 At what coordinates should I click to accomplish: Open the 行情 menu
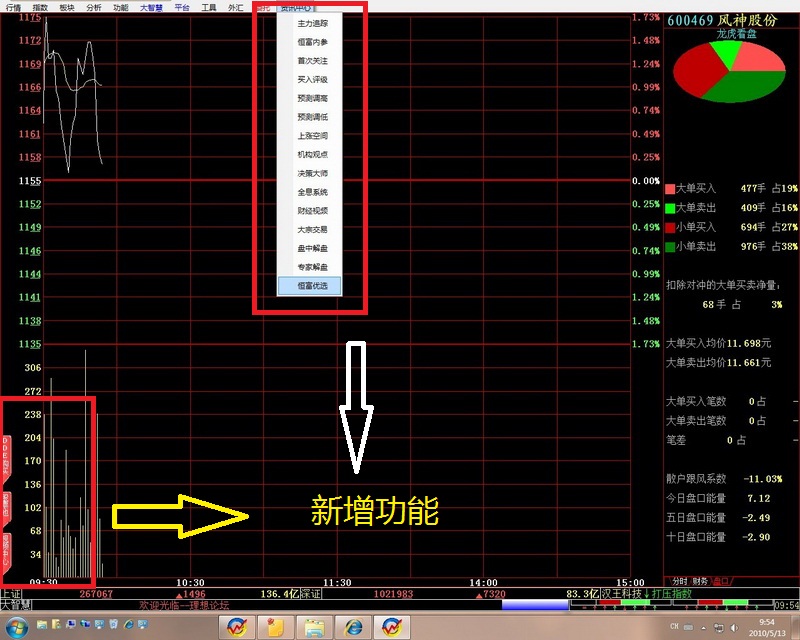tap(13, 8)
